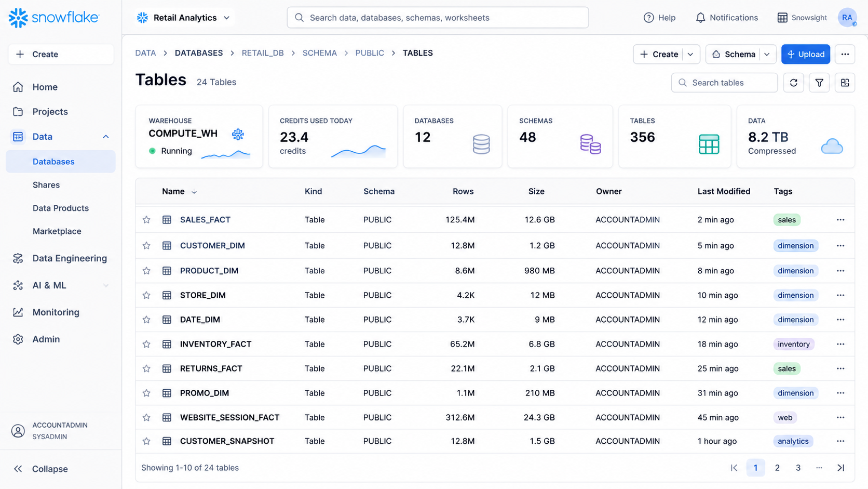This screenshot has height=489, width=868.
Task: Collapse the Data sidebar section
Action: pyautogui.click(x=106, y=137)
